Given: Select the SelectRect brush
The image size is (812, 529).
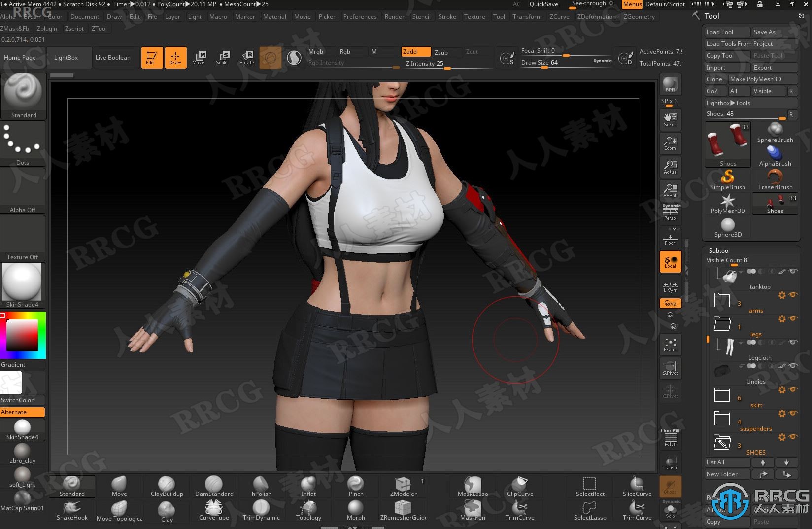Looking at the screenshot, I should point(590,486).
